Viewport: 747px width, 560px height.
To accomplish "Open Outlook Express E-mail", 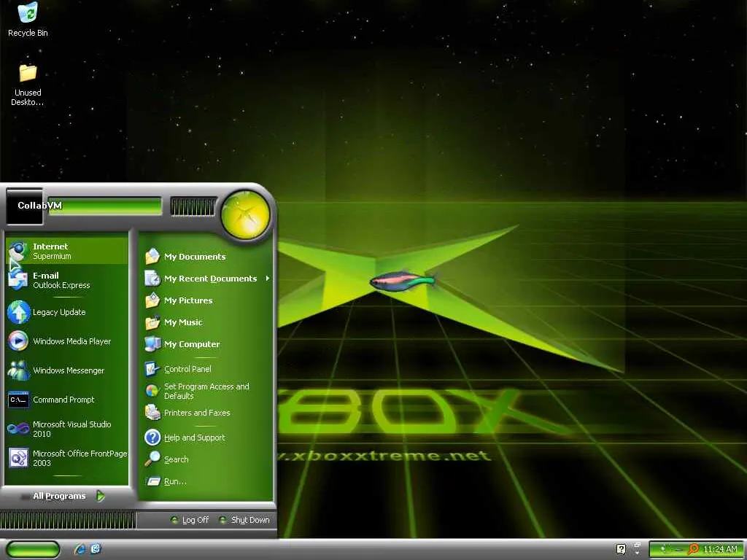I will (x=67, y=280).
